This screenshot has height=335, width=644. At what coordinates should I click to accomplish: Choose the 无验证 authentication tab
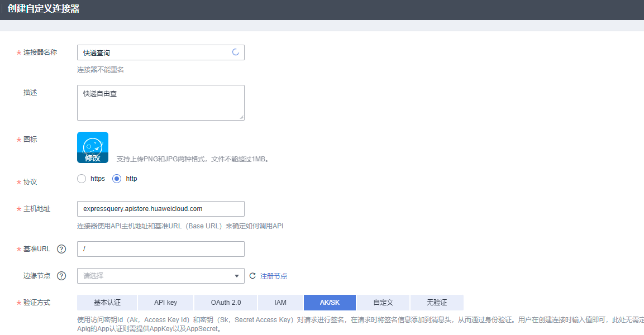click(x=437, y=303)
